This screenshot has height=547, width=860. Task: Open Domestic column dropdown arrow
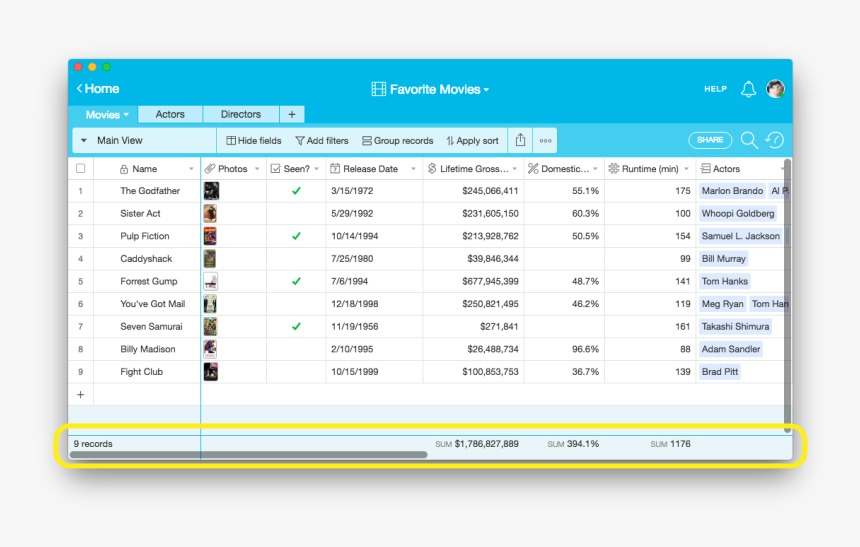(595, 169)
